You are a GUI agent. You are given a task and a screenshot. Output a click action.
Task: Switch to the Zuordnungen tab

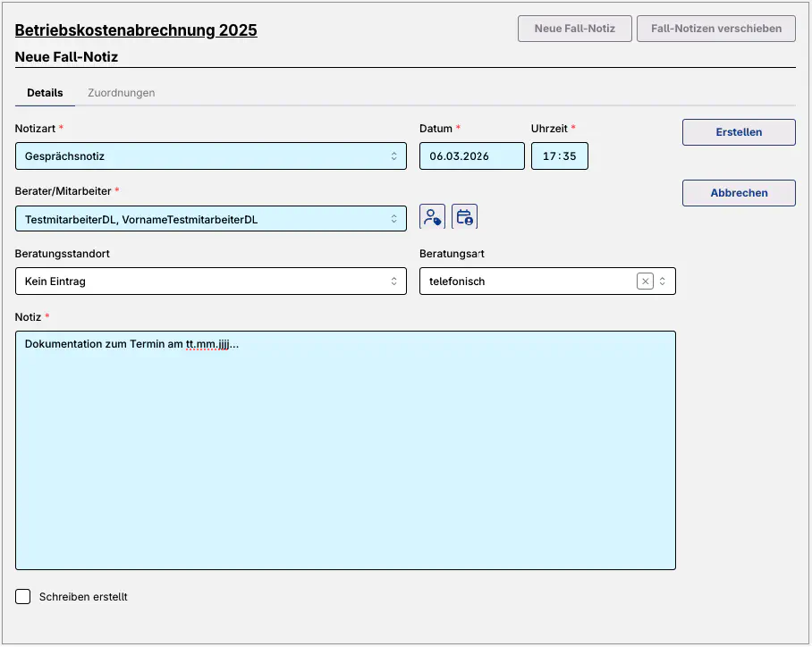tap(121, 93)
